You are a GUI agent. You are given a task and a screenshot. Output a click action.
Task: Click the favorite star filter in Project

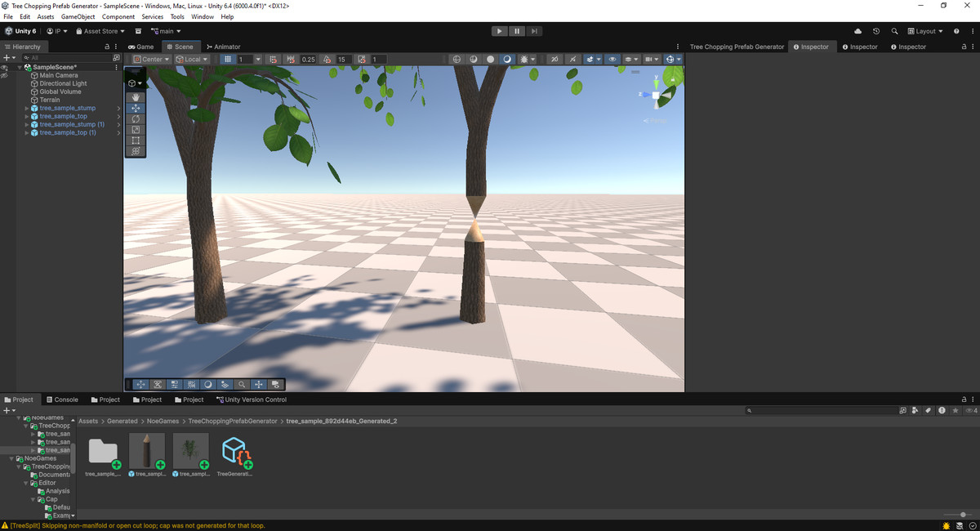[x=955, y=410]
